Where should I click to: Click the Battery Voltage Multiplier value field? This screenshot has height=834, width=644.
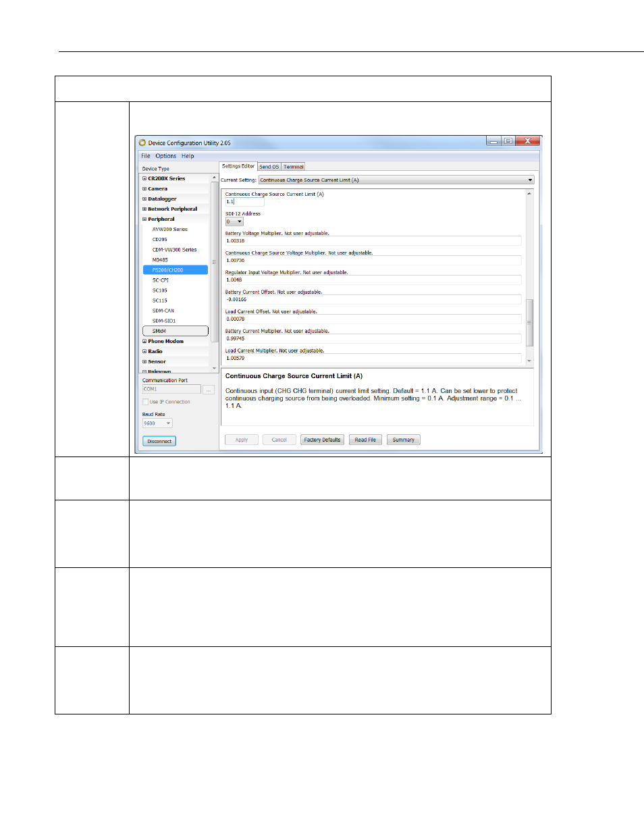tap(373, 240)
